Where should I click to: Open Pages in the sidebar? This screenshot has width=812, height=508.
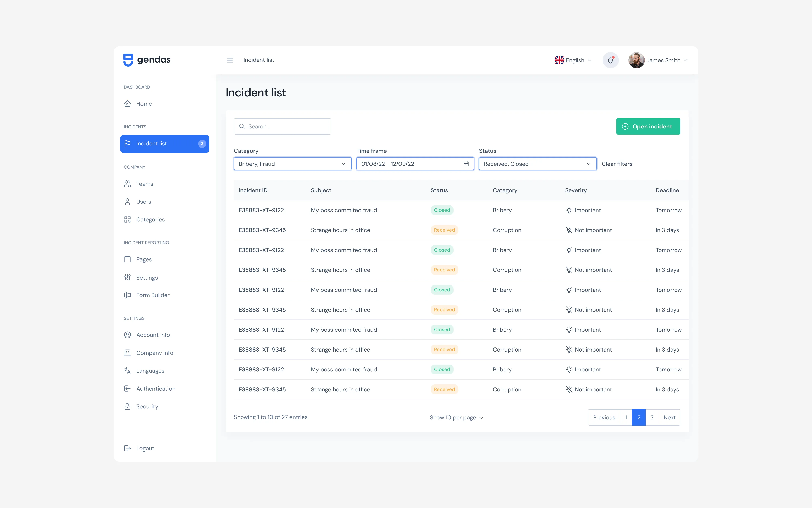(165, 259)
